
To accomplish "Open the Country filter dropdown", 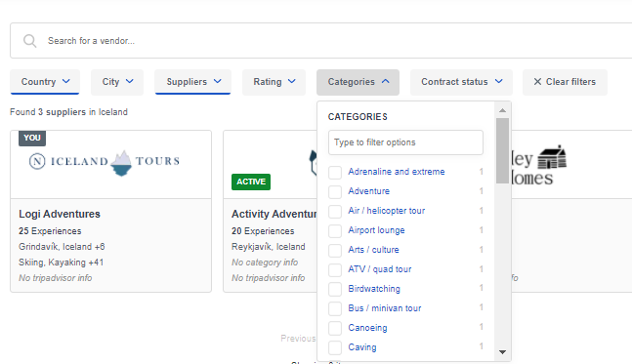I will pyautogui.click(x=45, y=82).
